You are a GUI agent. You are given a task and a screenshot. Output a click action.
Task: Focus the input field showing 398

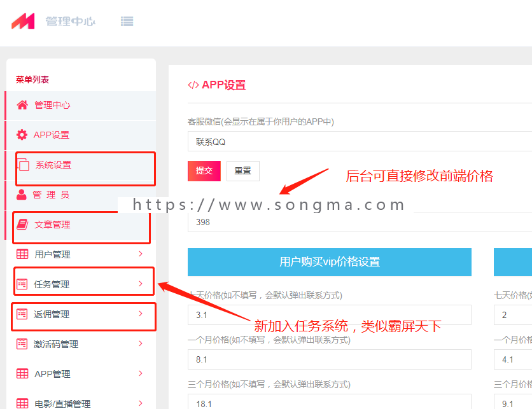(360, 222)
